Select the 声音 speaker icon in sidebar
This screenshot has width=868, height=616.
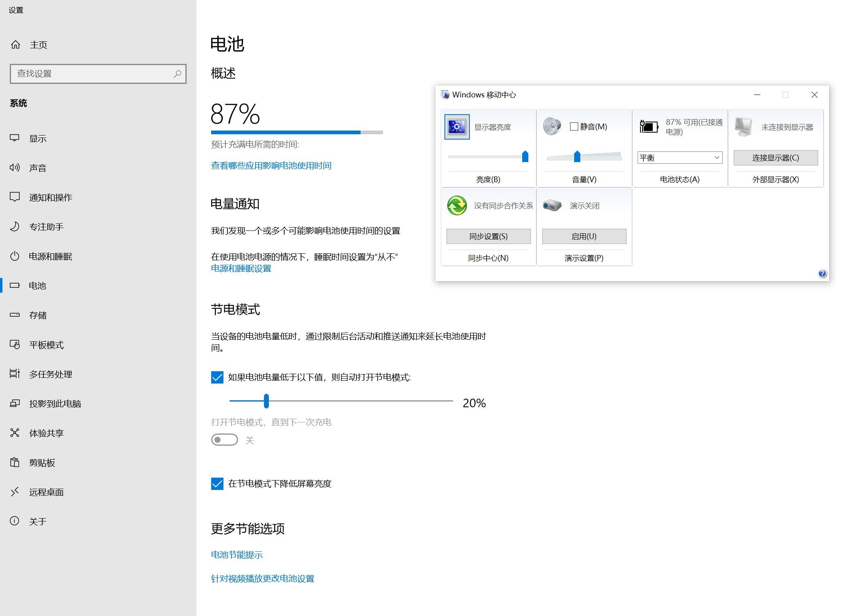15,167
